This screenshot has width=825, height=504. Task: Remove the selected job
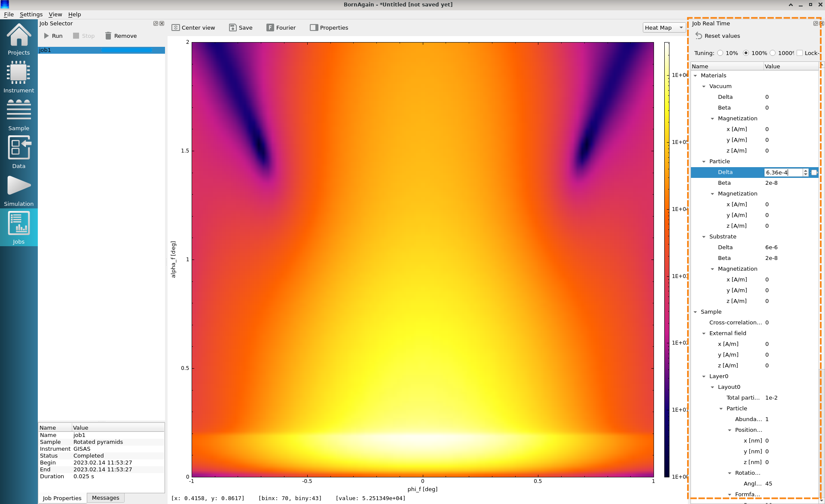coord(121,36)
